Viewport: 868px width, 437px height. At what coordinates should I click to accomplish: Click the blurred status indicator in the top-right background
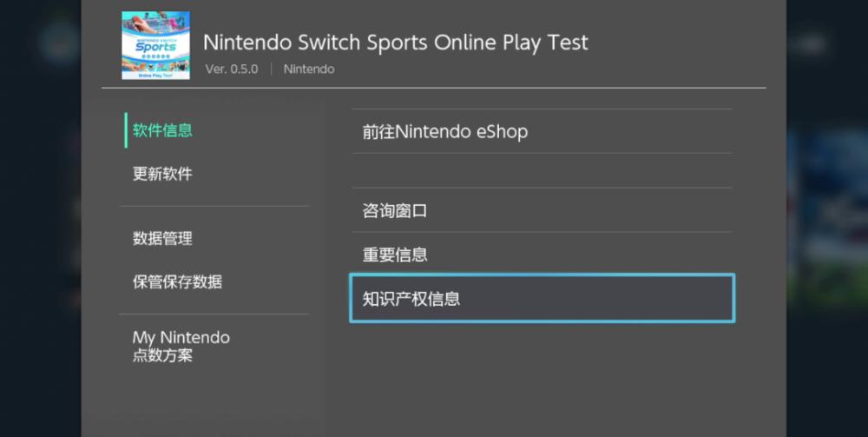point(809,44)
